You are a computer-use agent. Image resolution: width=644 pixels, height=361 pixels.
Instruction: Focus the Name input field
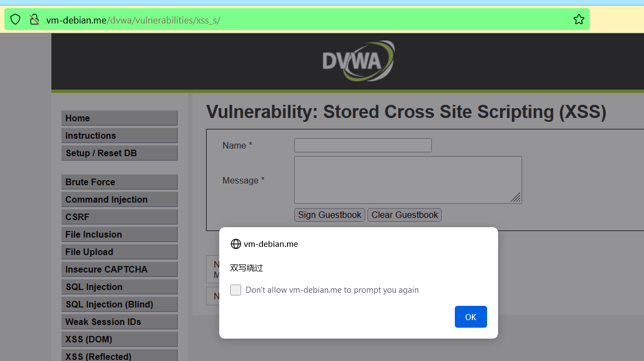[362, 145]
